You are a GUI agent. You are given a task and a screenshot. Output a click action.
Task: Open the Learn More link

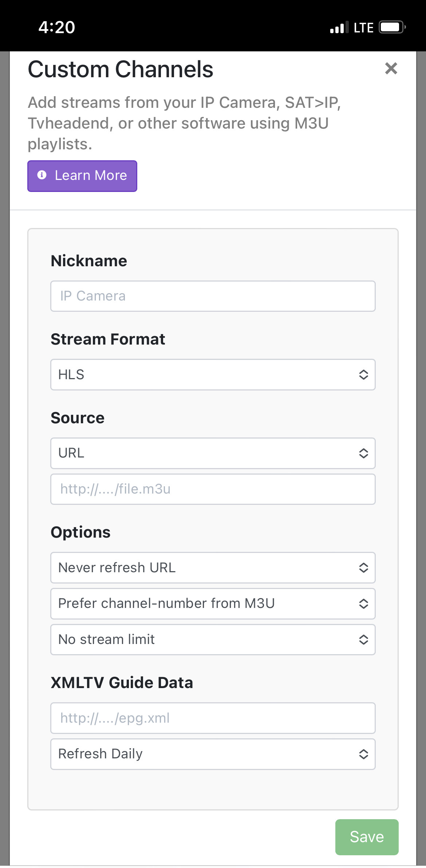coord(82,176)
